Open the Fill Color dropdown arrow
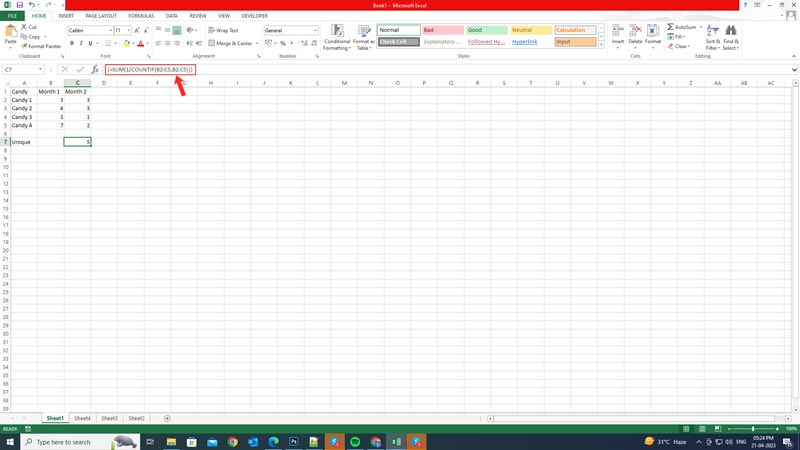 [133, 43]
